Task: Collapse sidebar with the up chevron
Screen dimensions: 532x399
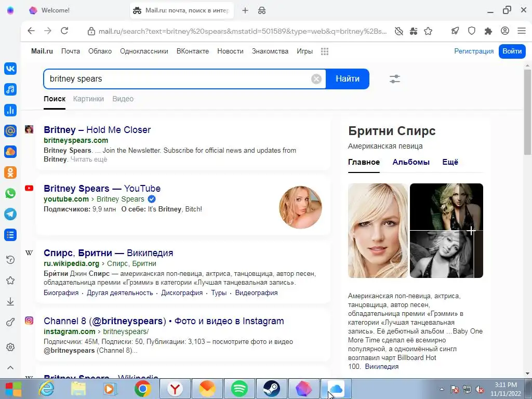Action: 10,368
